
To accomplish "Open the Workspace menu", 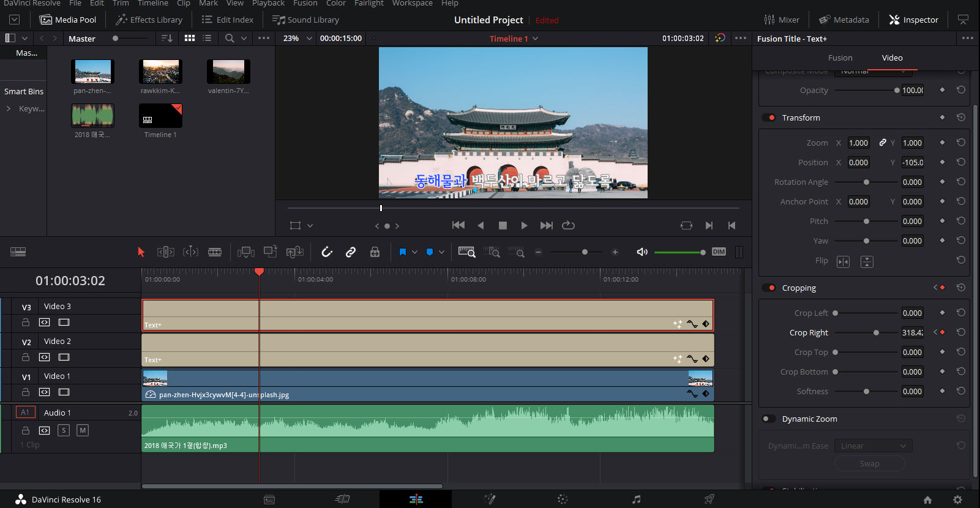I will 412,3.
